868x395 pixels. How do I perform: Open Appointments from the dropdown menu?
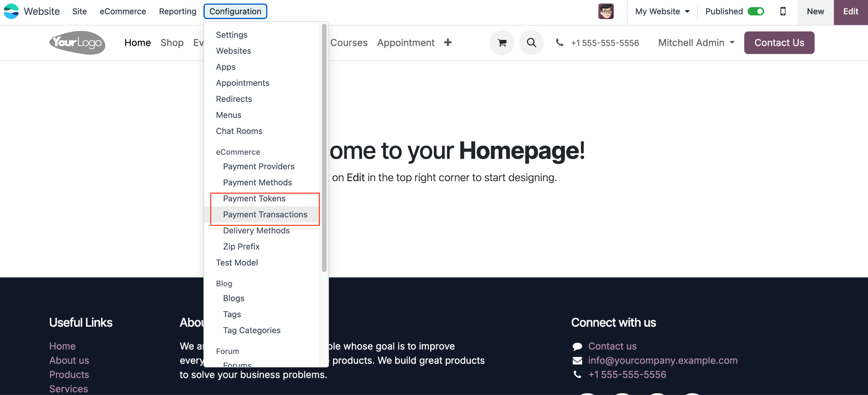pyautogui.click(x=243, y=83)
